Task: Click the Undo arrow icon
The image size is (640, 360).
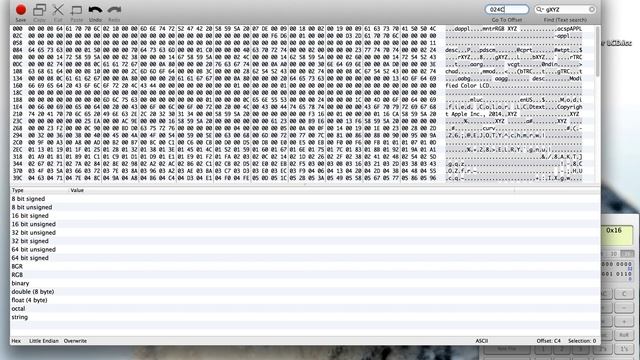Action: pyautogui.click(x=95, y=10)
